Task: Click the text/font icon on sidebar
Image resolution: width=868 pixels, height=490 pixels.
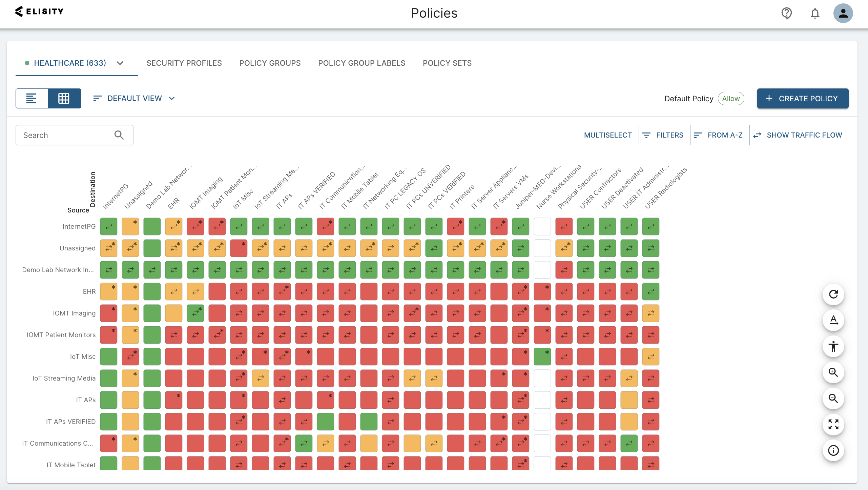Action: pos(833,320)
